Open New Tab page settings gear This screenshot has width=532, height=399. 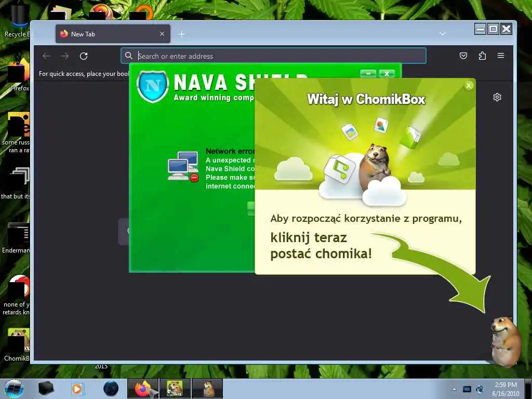pyautogui.click(x=497, y=97)
